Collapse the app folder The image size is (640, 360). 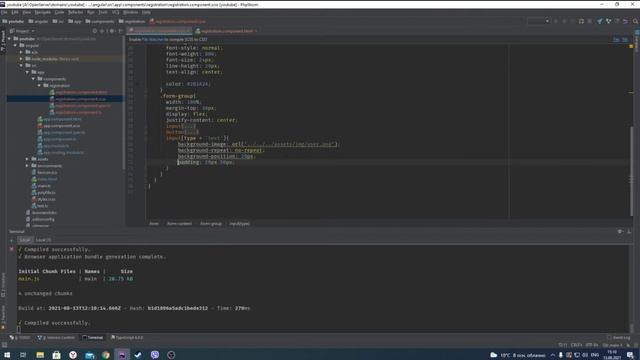(27, 72)
